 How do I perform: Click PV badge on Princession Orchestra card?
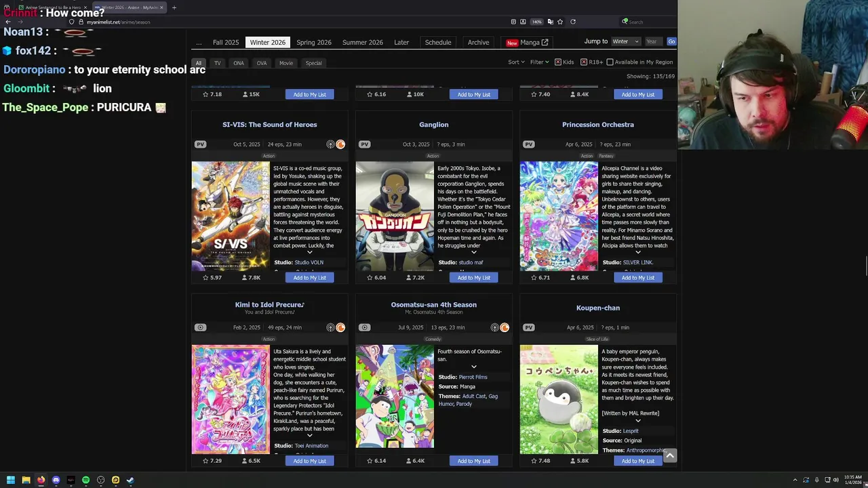[x=528, y=144]
